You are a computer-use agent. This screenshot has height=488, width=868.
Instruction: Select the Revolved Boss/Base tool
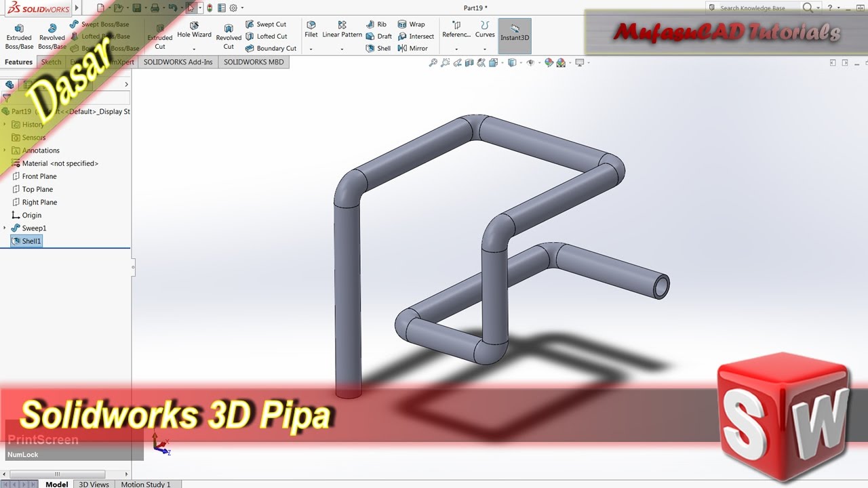click(52, 37)
